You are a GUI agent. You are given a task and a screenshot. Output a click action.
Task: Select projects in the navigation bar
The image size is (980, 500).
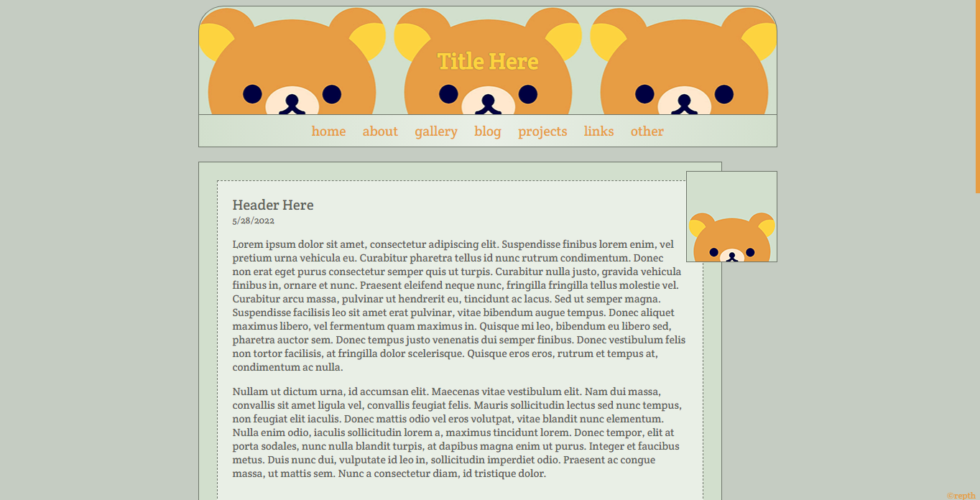(542, 131)
